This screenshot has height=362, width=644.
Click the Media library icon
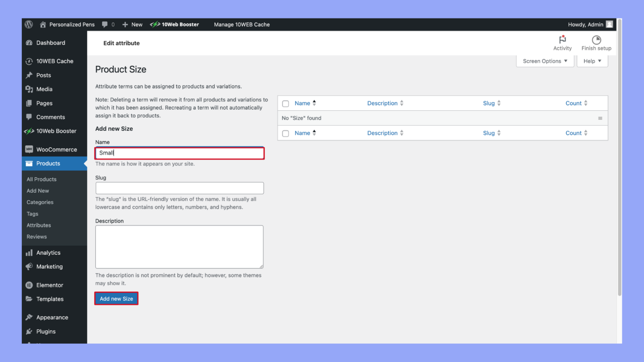(29, 89)
